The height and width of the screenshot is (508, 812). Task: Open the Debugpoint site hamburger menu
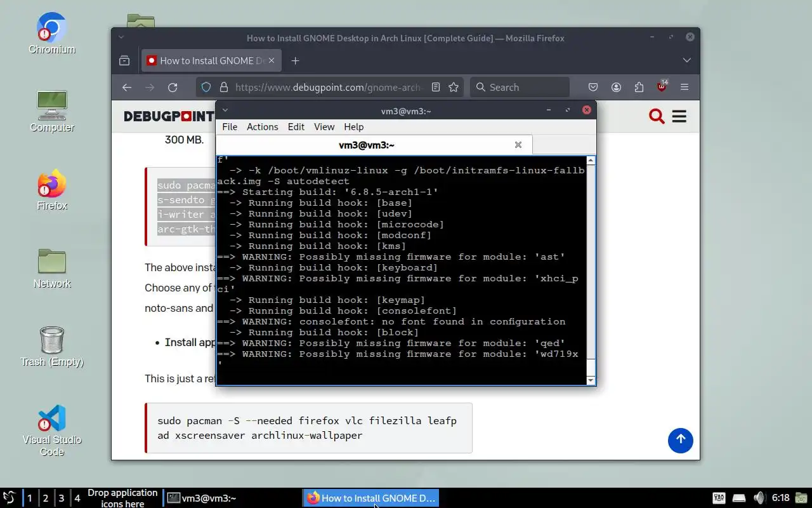click(679, 116)
